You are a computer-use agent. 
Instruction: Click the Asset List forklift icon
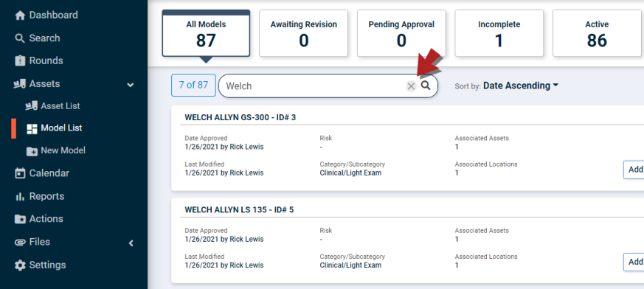(32, 106)
